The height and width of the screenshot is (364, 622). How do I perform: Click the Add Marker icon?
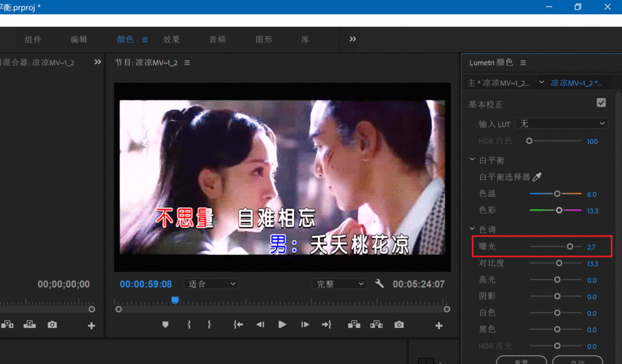tap(165, 324)
